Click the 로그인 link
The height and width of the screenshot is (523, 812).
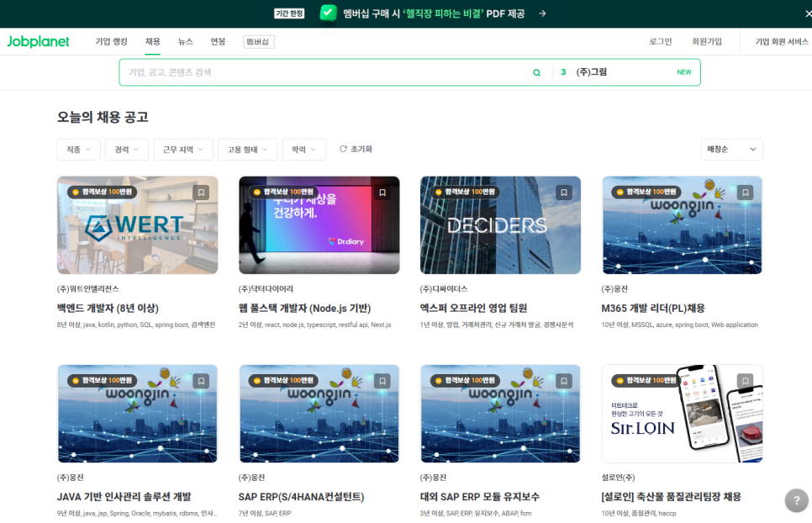coord(660,41)
